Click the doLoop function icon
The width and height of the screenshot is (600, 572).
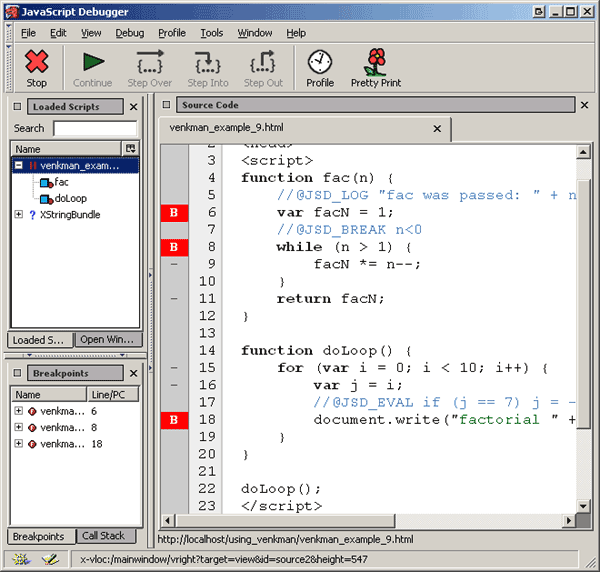[46, 199]
